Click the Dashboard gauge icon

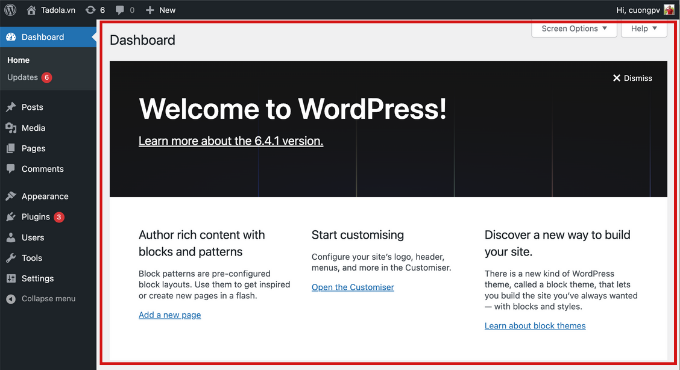click(11, 37)
